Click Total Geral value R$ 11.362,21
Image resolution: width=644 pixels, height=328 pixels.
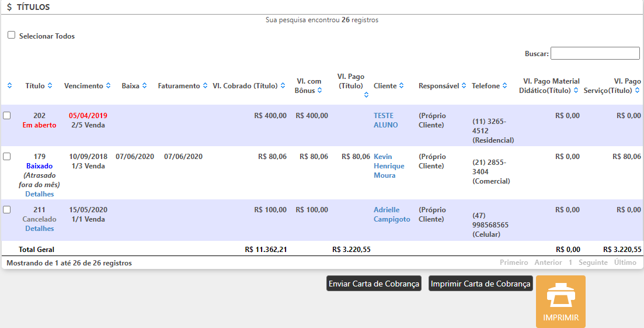point(266,250)
